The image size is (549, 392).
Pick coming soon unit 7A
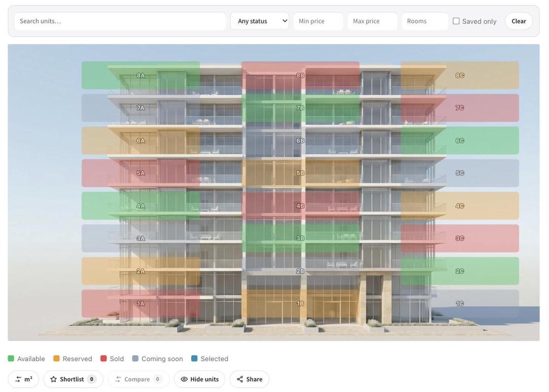141,108
